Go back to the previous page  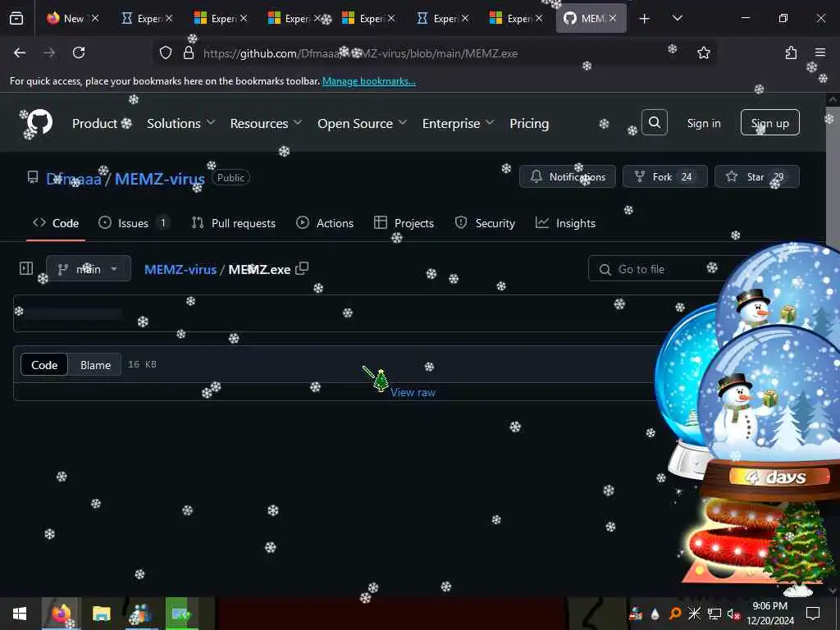click(20, 52)
